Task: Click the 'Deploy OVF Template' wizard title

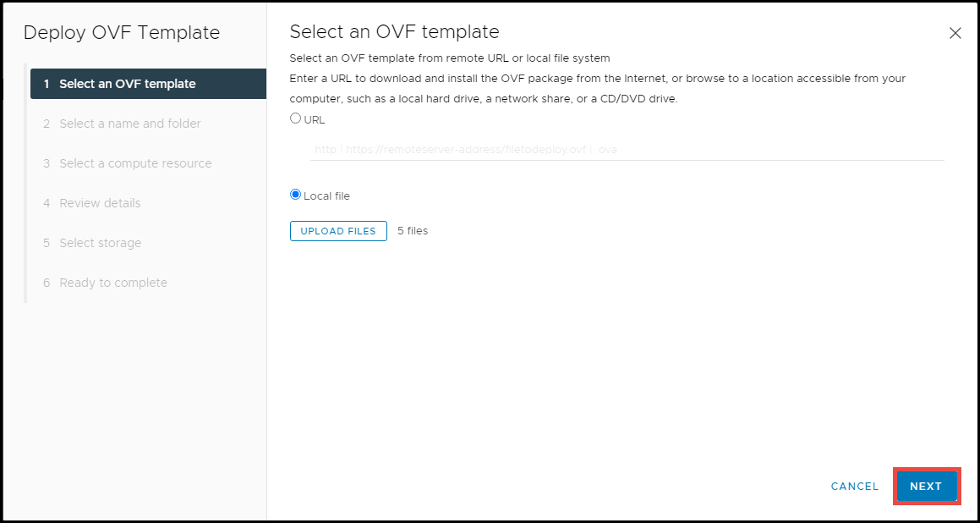Action: (122, 33)
